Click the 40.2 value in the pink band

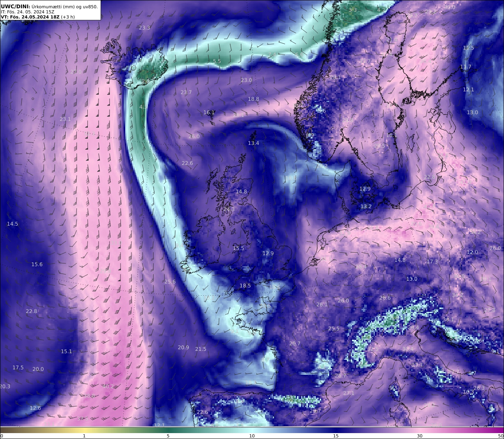pos(108,386)
